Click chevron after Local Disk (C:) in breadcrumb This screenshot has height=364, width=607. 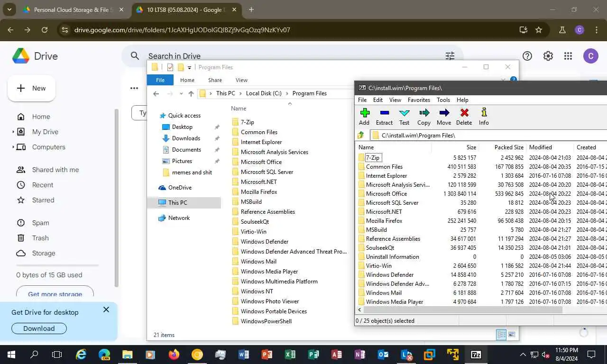coord(288,93)
